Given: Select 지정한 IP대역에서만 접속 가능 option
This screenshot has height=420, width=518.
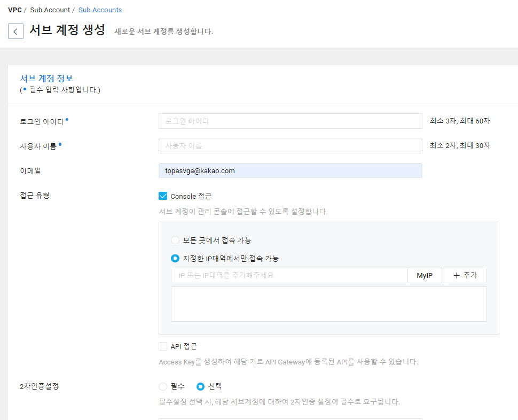Looking at the screenshot, I should 175,258.
